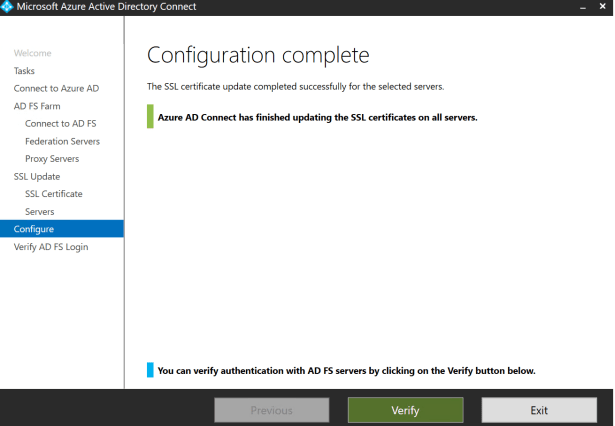Select the Proxy Servers sub-step
This screenshot has width=615, height=426.
tap(52, 159)
